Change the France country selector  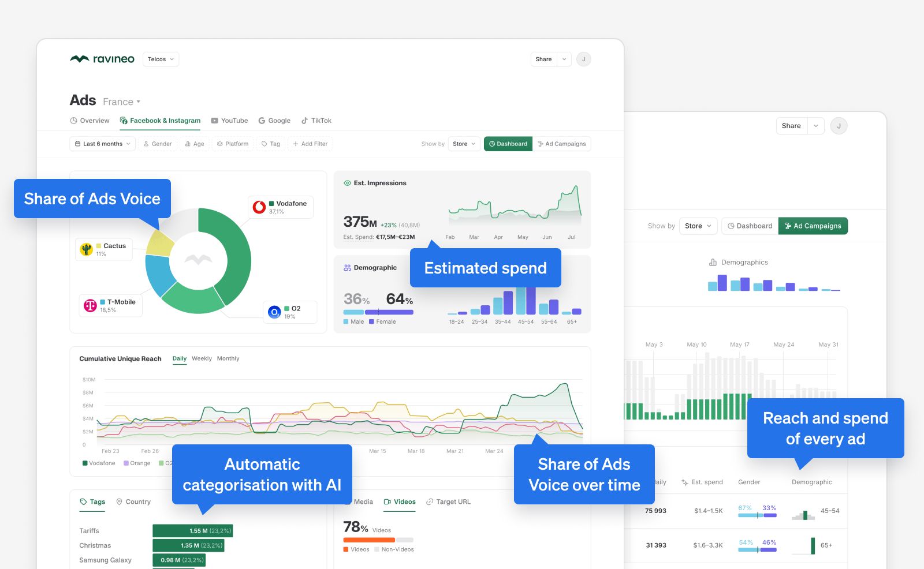click(122, 102)
